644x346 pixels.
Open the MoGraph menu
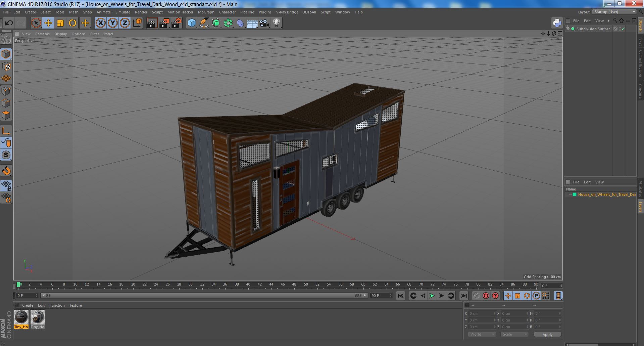(206, 12)
